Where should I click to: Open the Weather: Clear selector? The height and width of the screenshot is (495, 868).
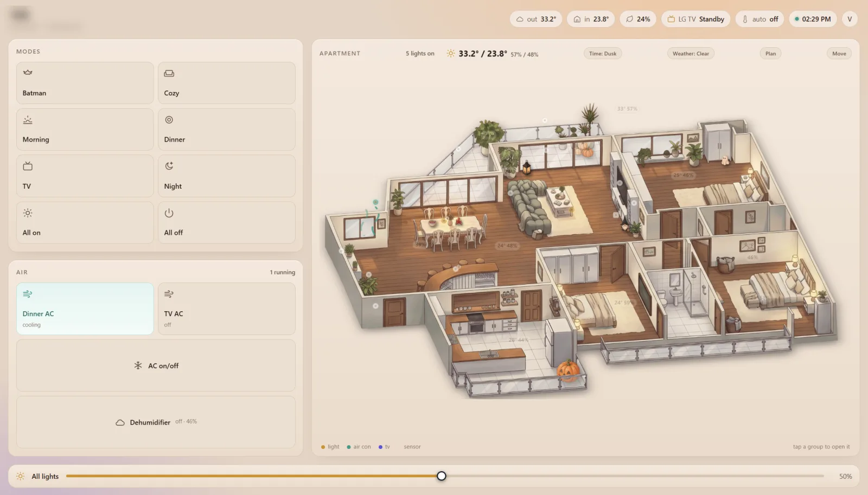691,54
